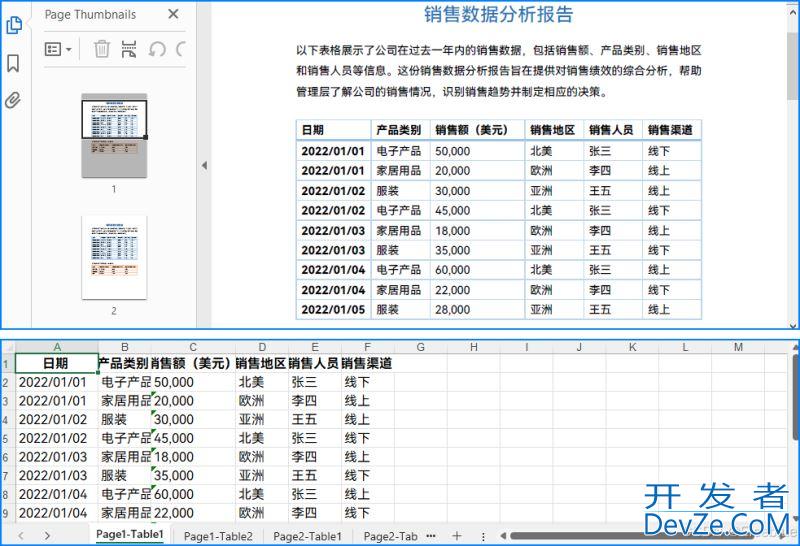
Task: Select column A header
Action: pos(57,347)
